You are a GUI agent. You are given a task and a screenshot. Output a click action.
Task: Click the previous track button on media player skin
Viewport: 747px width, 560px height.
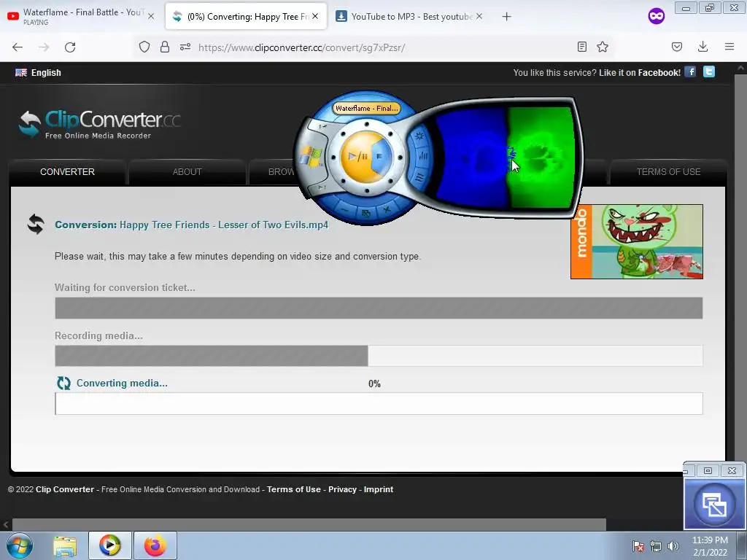click(322, 127)
